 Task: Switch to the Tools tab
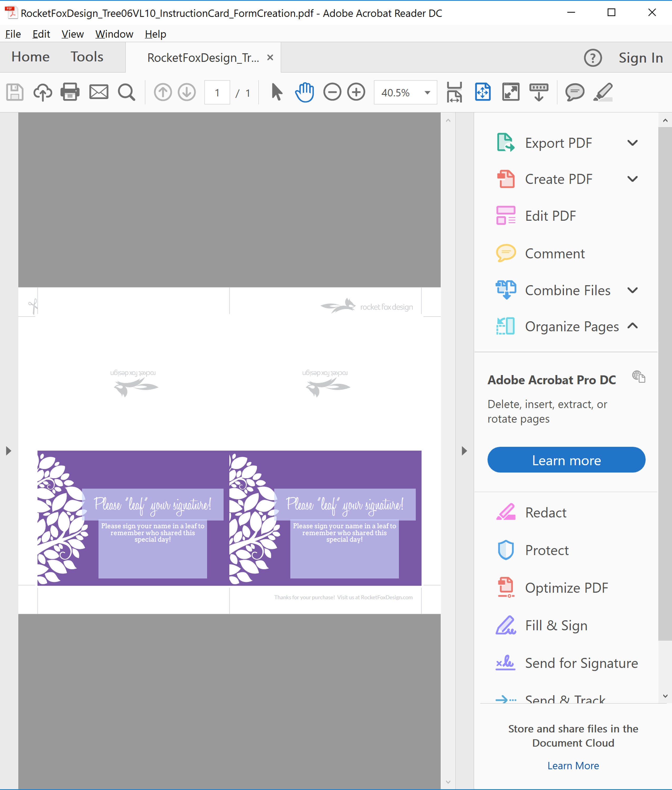(x=87, y=57)
